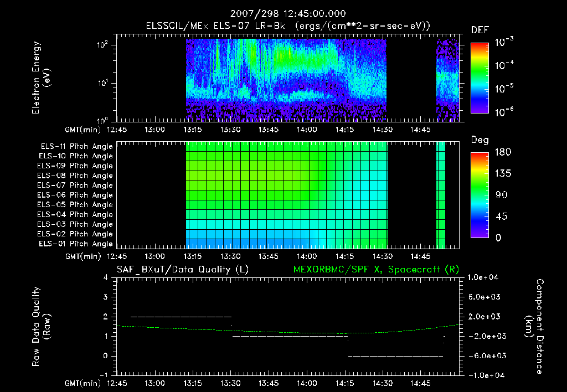Click the 'DEF' colorbar heading
The width and height of the screenshot is (567, 392).
(480, 30)
